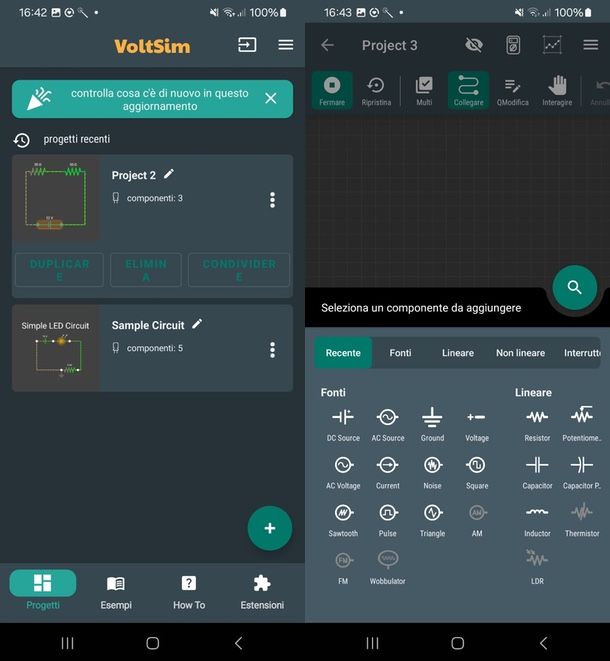Screen dimensions: 610x661
Task: Select the Non lineare category tab
Action: click(520, 353)
